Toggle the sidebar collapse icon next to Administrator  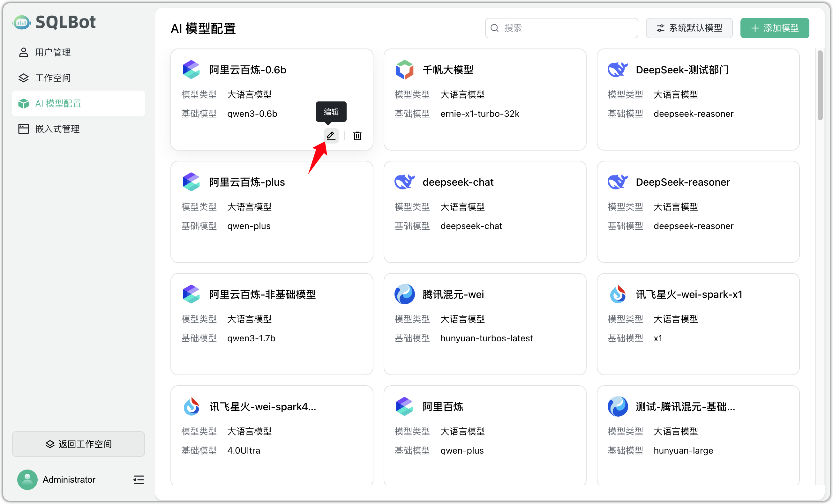pyautogui.click(x=138, y=480)
